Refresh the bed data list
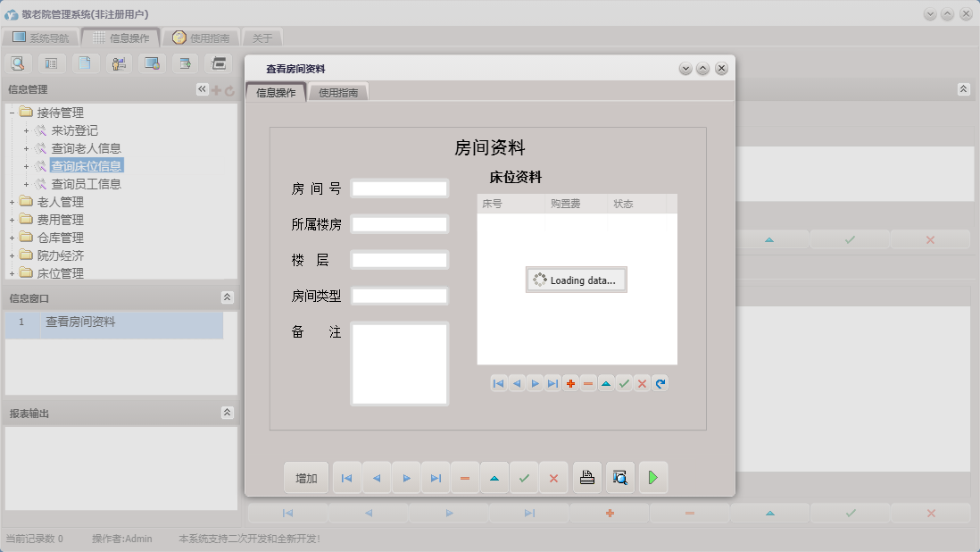 click(x=660, y=383)
